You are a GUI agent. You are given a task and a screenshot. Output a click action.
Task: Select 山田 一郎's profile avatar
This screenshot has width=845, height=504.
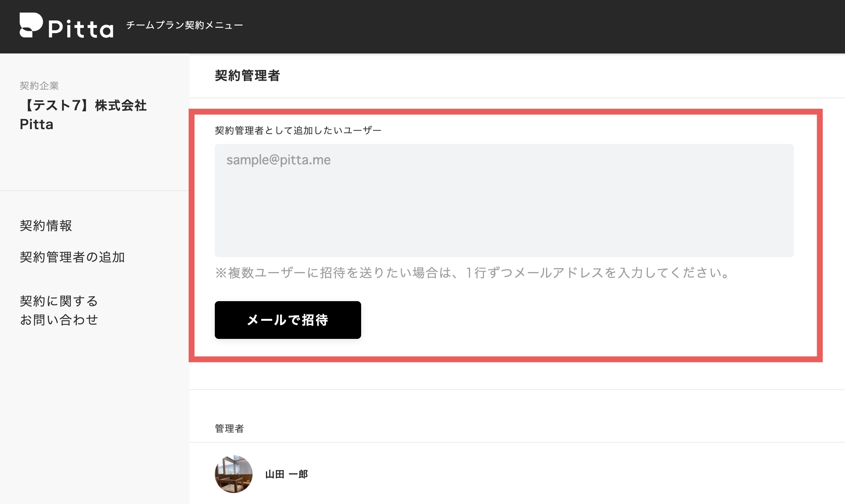[233, 474]
